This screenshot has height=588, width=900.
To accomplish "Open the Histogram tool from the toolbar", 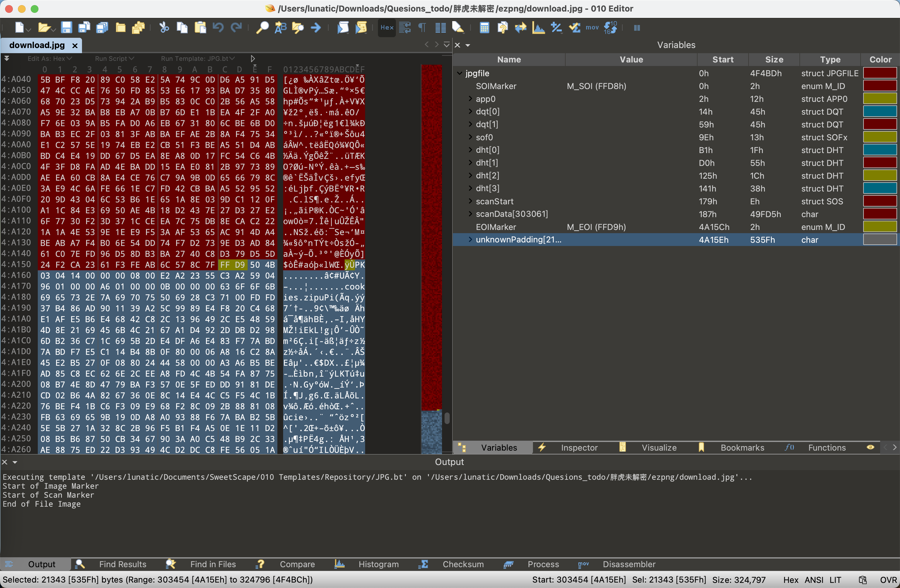I will (x=538, y=28).
